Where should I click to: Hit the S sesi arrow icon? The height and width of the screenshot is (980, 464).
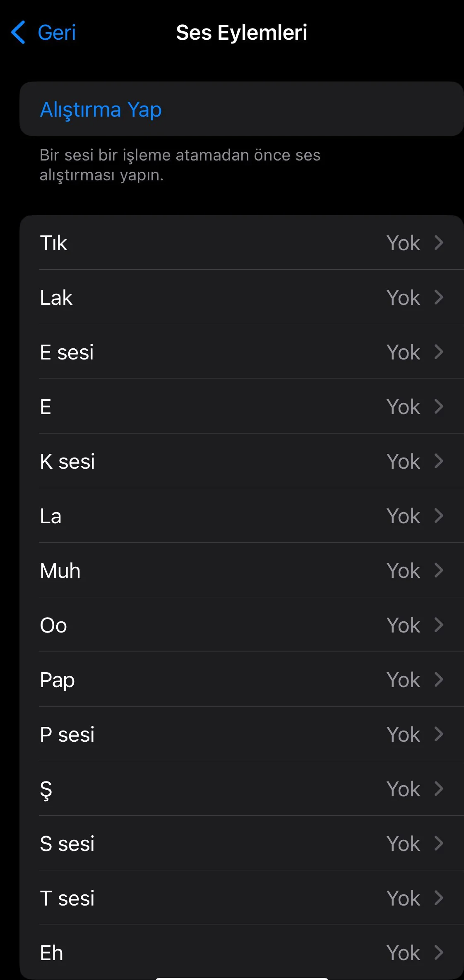pyautogui.click(x=439, y=843)
